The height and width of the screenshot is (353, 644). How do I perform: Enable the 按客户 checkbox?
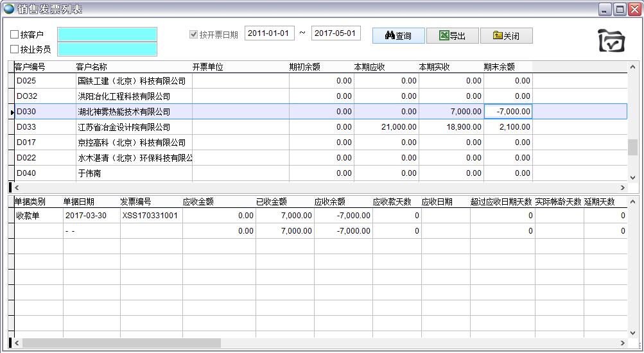(x=15, y=35)
